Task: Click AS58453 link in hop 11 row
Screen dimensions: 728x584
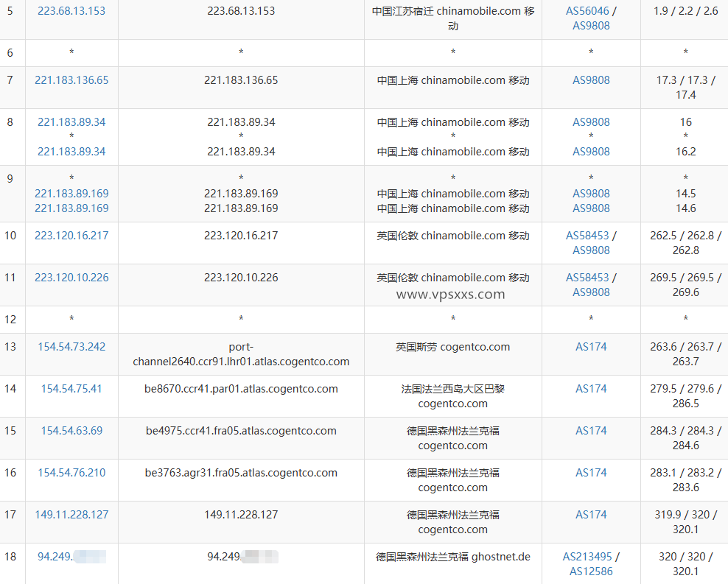Action: click(587, 278)
